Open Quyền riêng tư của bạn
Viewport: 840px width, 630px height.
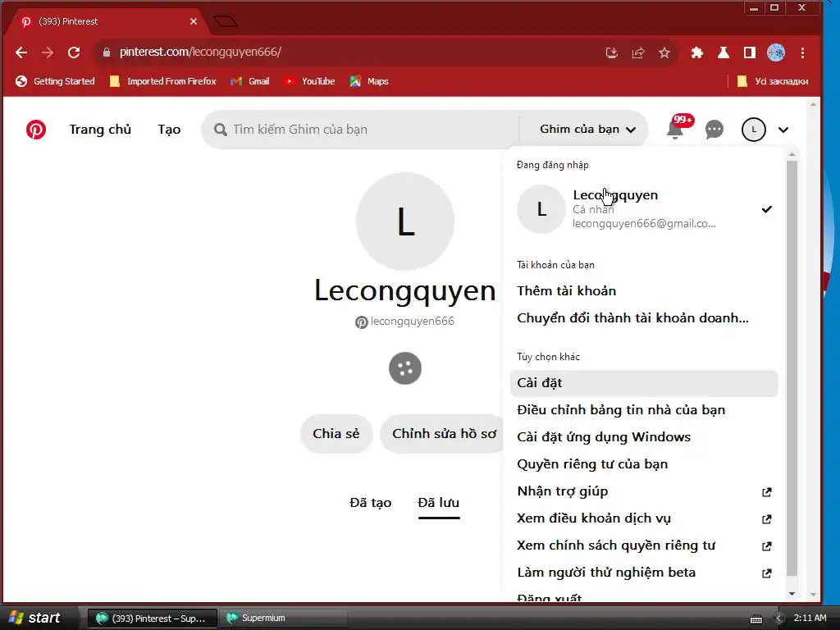pyautogui.click(x=592, y=464)
